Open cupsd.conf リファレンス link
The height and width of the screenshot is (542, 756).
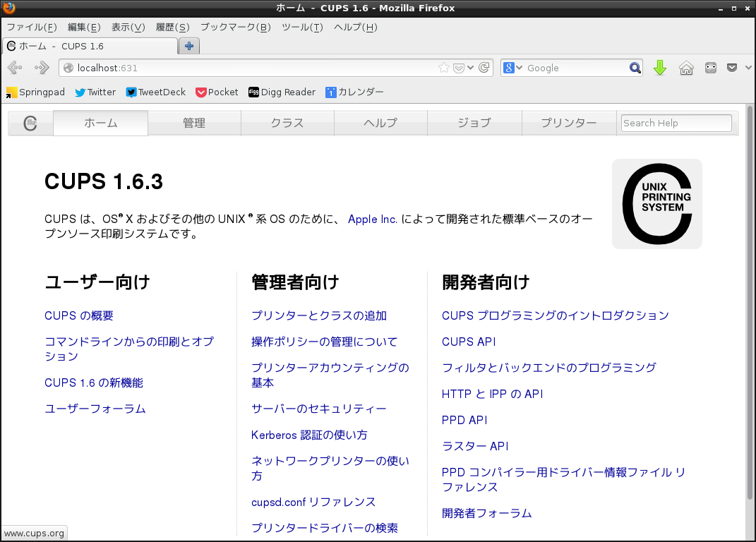coord(313,502)
